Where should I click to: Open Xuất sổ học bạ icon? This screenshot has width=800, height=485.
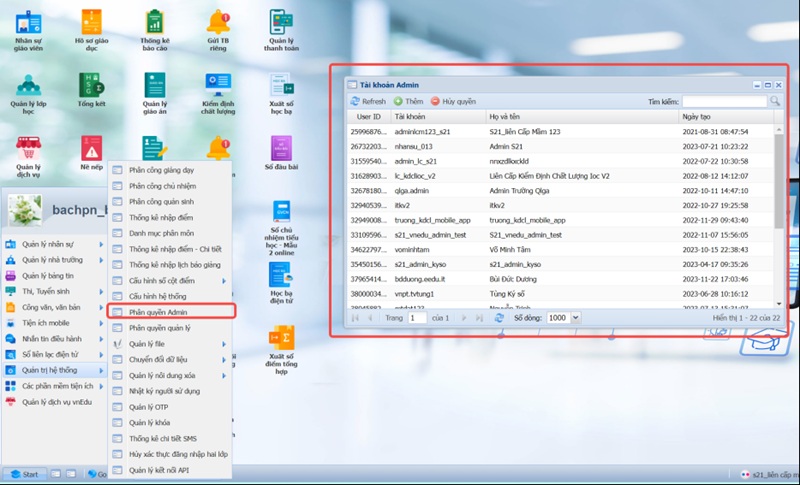point(281,94)
